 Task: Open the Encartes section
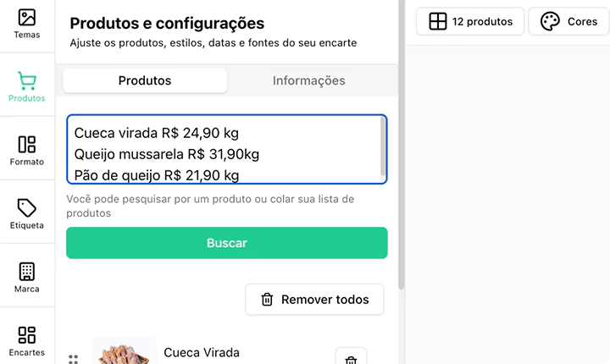tap(27, 341)
